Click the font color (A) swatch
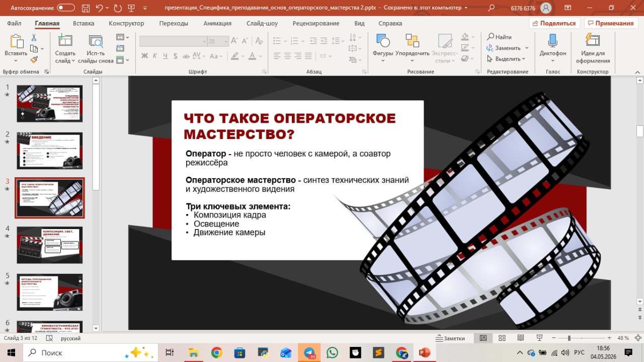Screen dimensions: 644x362 tap(253, 56)
